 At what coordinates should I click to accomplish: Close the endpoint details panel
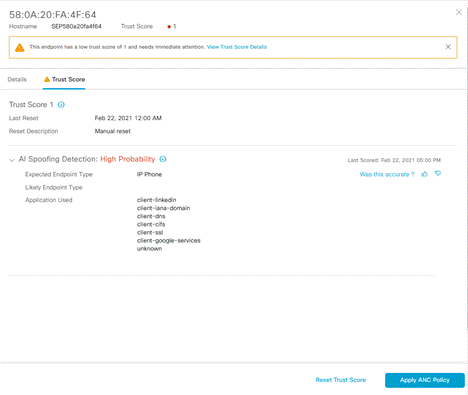point(459,12)
